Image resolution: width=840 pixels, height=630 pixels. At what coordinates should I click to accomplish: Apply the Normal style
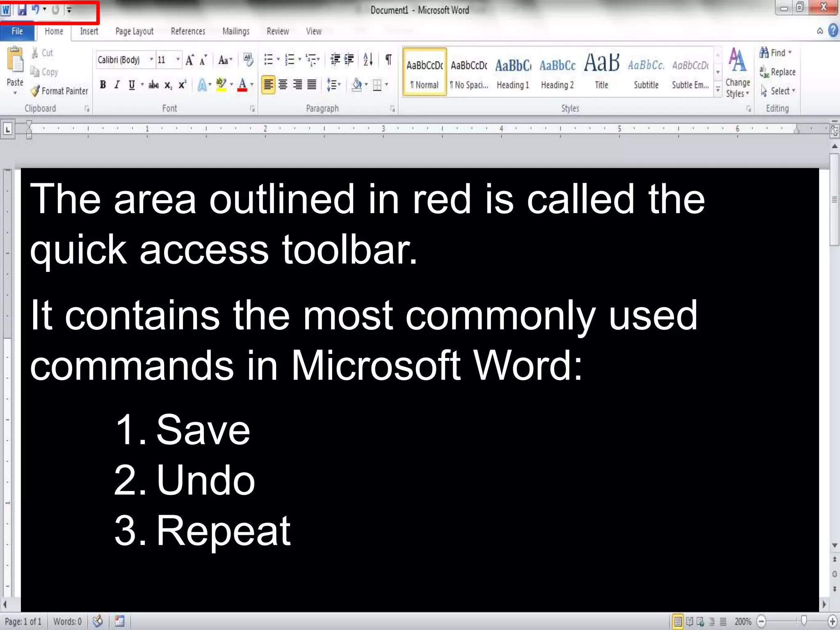[x=425, y=72]
